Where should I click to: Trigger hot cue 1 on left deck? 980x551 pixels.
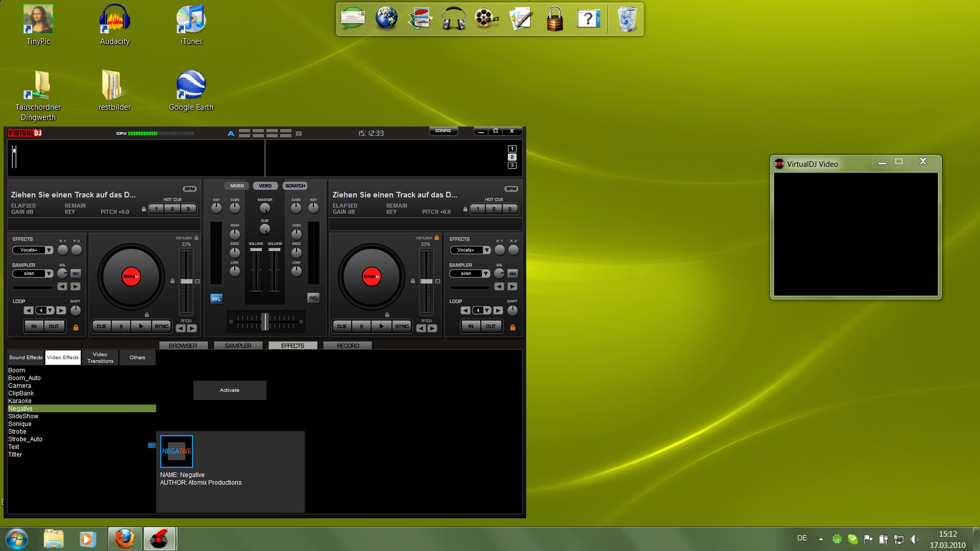click(156, 209)
